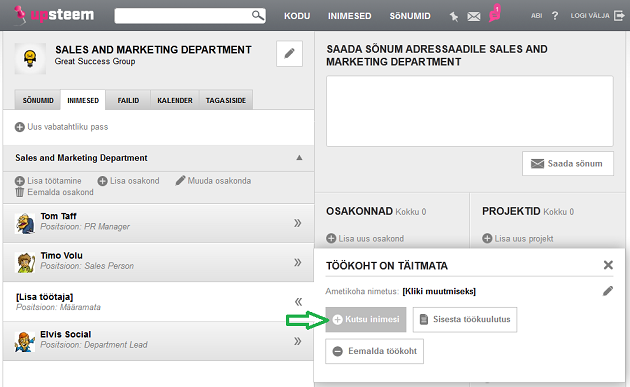The width and height of the screenshot is (630, 387).
Task: Open the envelope messages icon
Action: [x=474, y=16]
